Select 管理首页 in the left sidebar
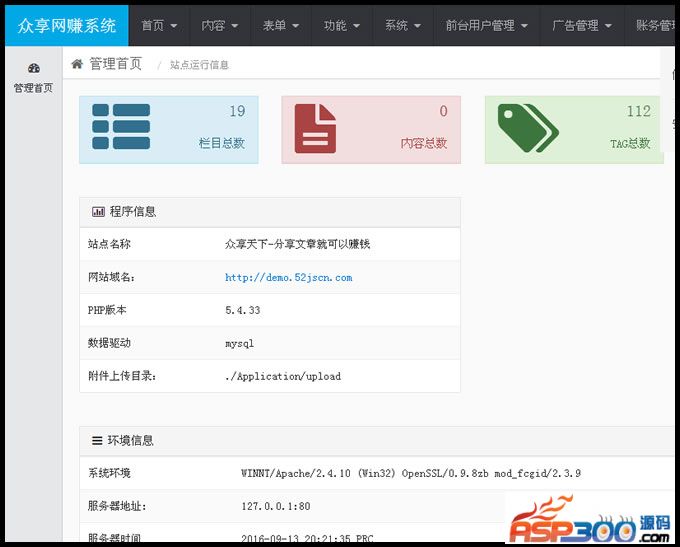This screenshot has height=547, width=680. [33, 78]
